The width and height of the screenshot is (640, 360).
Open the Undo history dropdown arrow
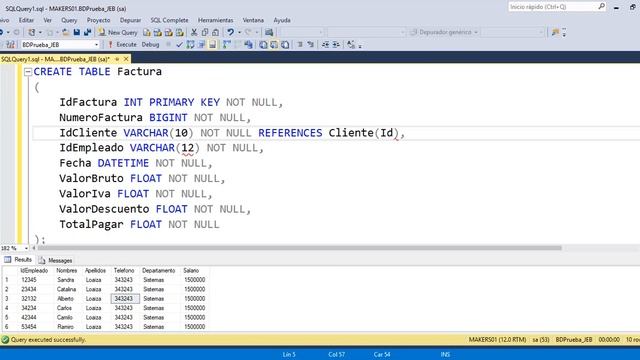coord(239,32)
